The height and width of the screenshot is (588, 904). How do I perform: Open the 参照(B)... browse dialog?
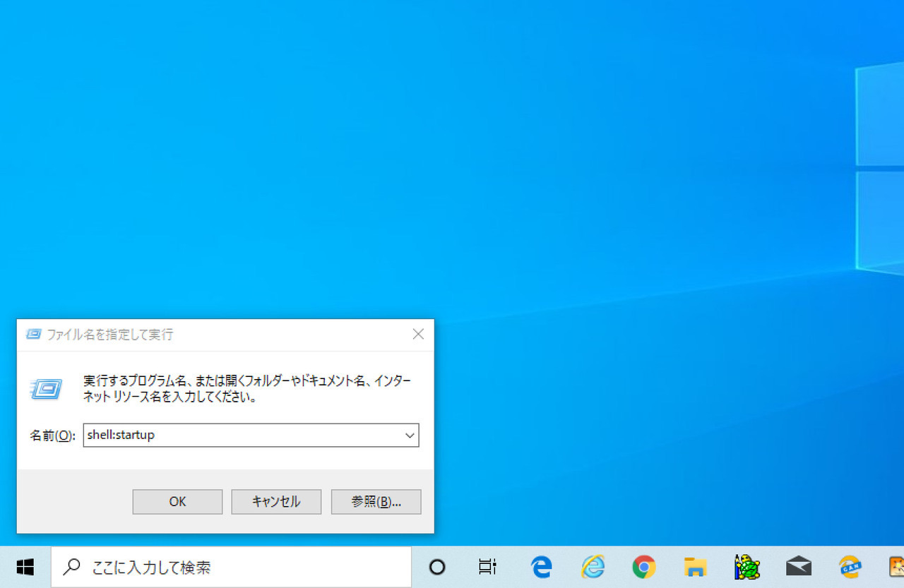tap(376, 502)
